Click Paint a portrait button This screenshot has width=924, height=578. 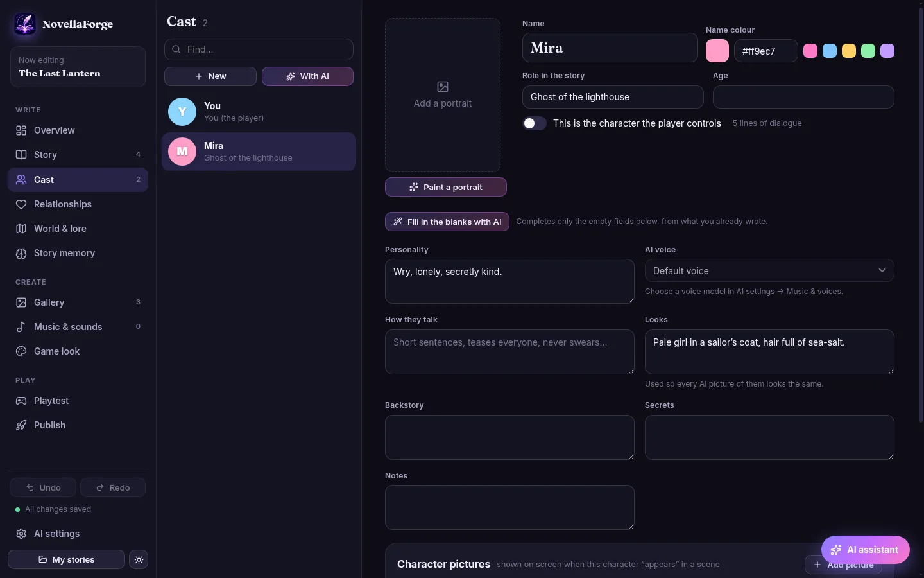click(446, 188)
